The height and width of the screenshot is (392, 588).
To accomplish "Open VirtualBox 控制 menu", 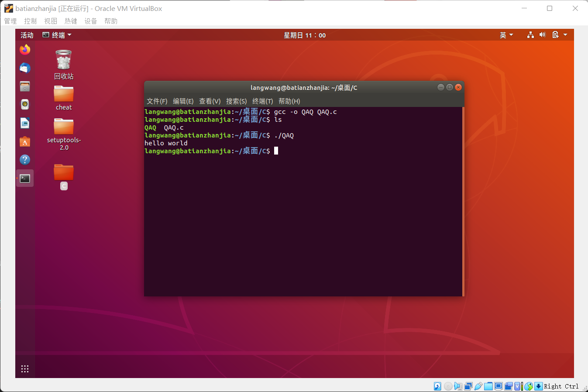I will 31,21.
